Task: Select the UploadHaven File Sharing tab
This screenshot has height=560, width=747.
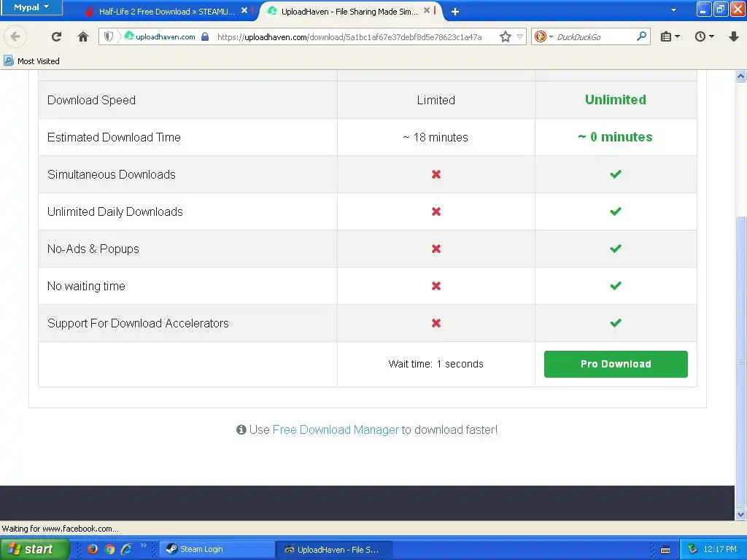Action: pyautogui.click(x=349, y=12)
